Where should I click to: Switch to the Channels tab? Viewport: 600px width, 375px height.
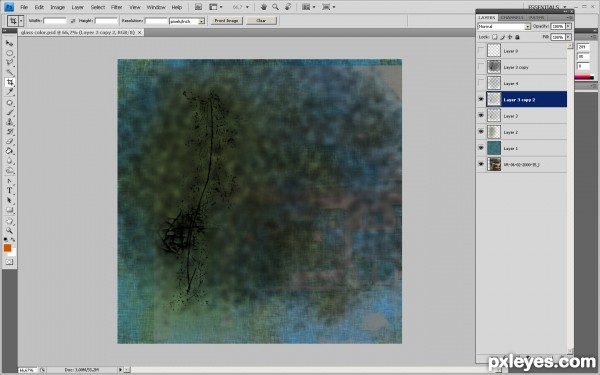pos(512,18)
